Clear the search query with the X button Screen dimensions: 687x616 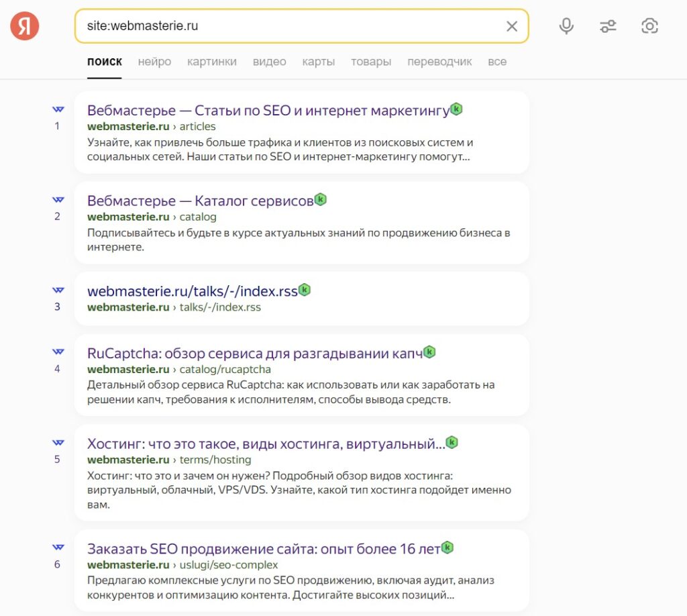click(x=512, y=25)
